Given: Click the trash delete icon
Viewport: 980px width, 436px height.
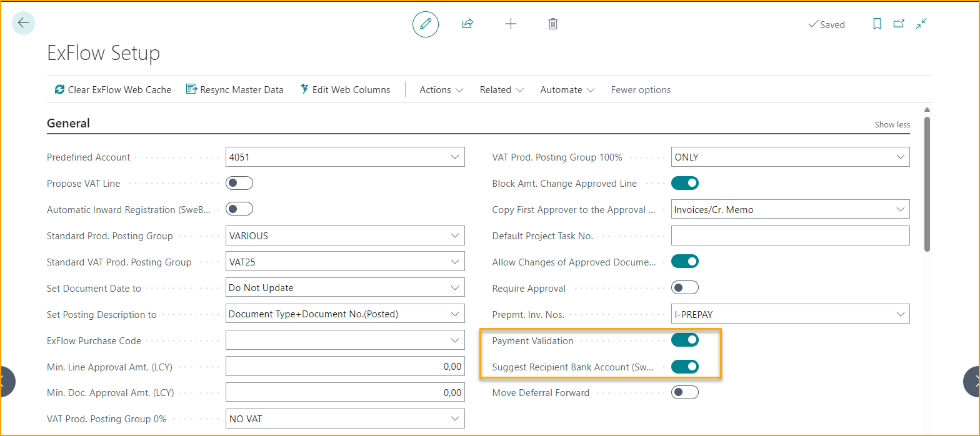Looking at the screenshot, I should click(x=553, y=24).
